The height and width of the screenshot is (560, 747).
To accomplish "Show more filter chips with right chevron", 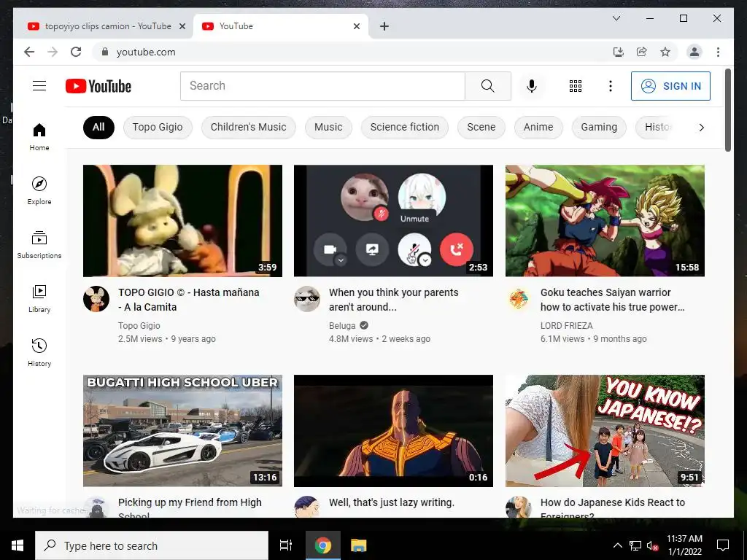I will 701,127.
